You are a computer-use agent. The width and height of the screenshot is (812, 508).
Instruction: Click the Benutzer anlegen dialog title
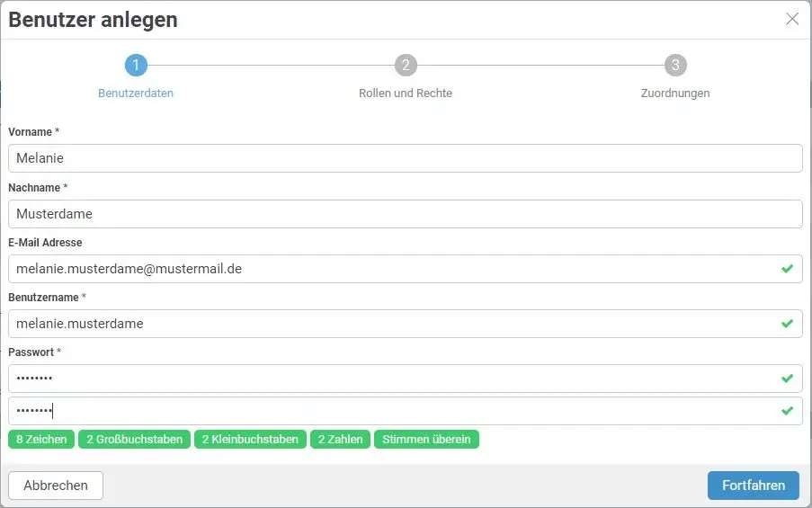point(94,20)
